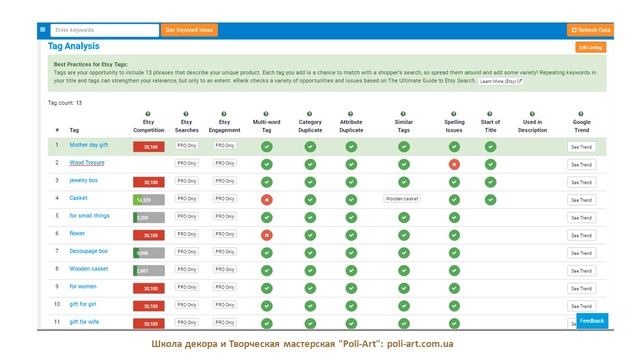
Task: Open the gift for girl tag link
Action: [82, 304]
